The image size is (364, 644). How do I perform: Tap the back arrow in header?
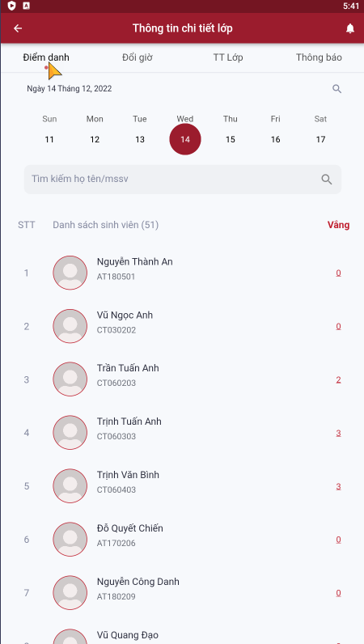click(18, 28)
